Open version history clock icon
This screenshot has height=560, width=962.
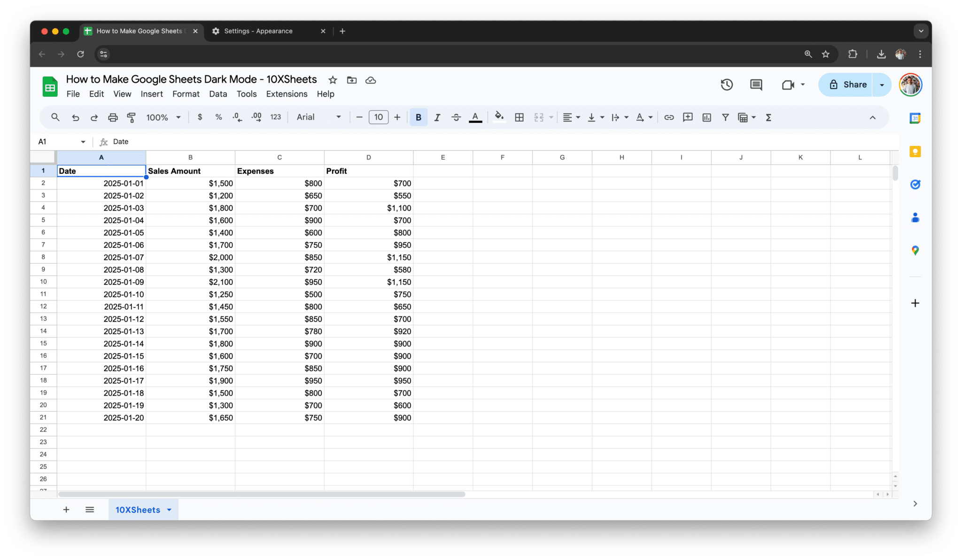[x=727, y=84]
